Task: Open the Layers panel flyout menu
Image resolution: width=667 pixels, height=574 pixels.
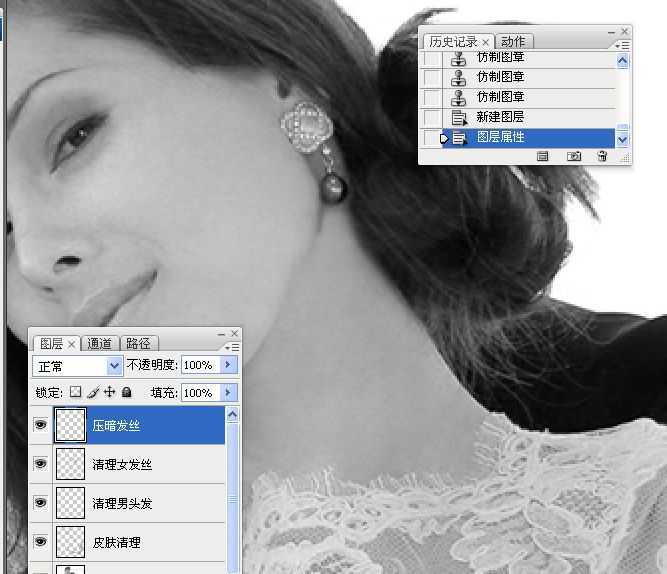Action: pyautogui.click(x=232, y=348)
